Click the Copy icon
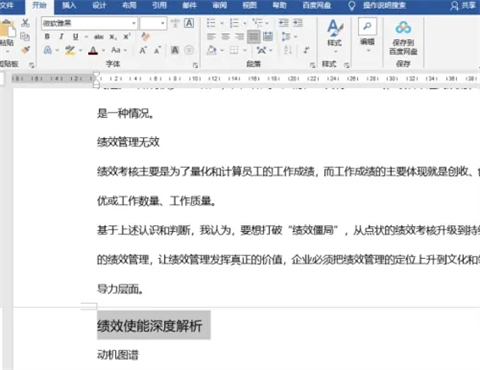Viewport: 480px width, 370px height. click(25, 36)
